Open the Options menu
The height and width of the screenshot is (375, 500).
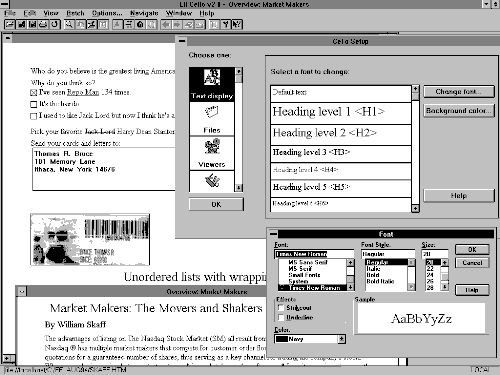point(107,13)
